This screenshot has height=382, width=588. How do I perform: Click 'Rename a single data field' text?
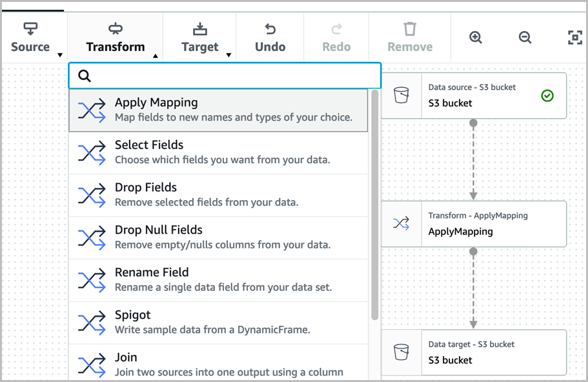(223, 287)
